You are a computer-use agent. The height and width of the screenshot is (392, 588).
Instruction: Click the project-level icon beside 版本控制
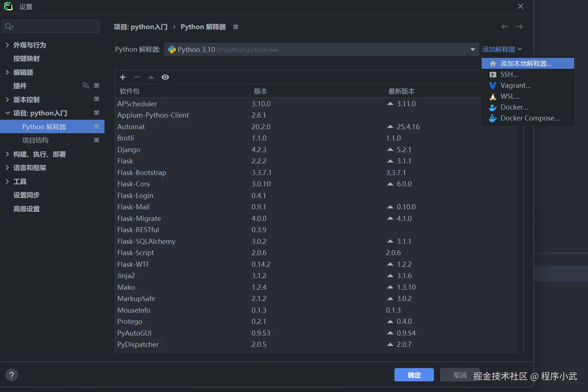97,99
